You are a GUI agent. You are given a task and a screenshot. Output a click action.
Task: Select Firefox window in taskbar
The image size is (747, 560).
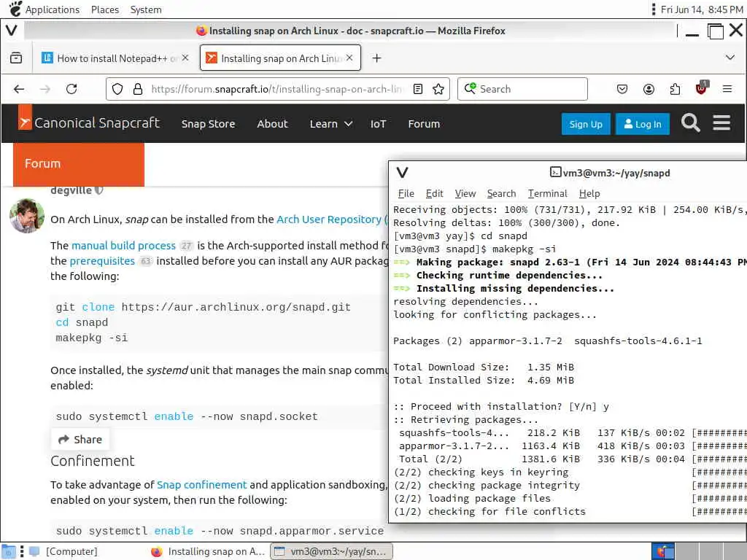pyautogui.click(x=208, y=551)
